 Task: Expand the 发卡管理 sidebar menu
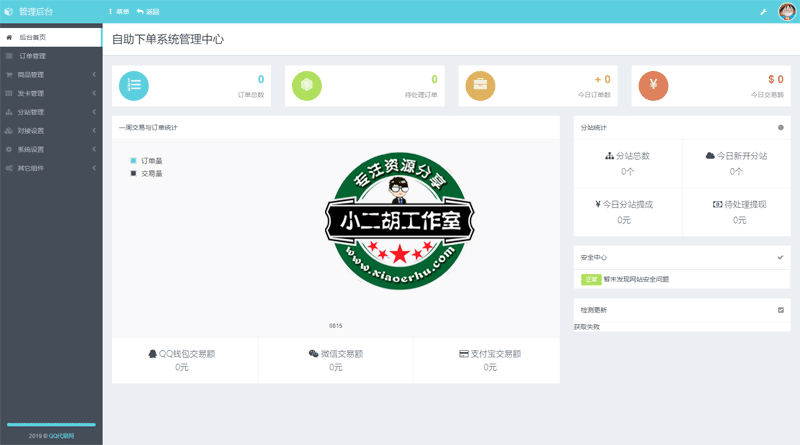pyautogui.click(x=50, y=93)
